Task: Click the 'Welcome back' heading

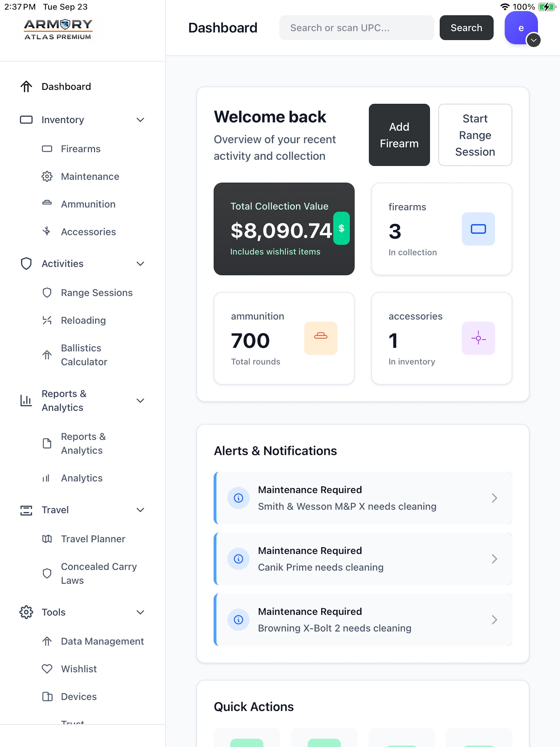Action: point(270,117)
